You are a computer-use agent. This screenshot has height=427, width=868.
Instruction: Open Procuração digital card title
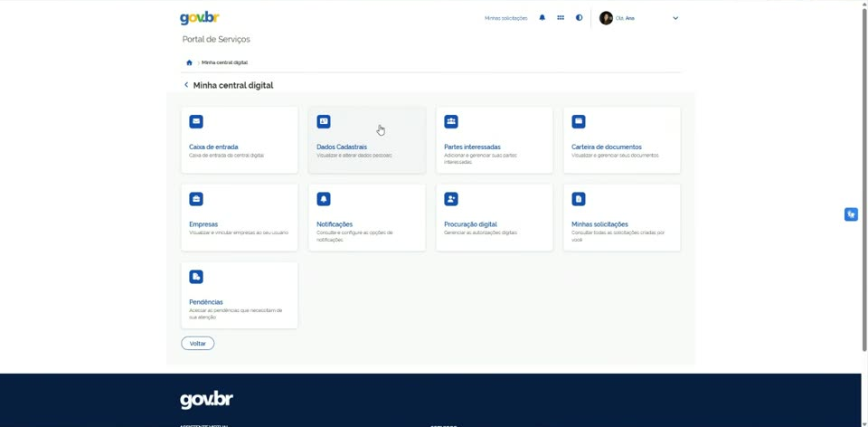[470, 224]
